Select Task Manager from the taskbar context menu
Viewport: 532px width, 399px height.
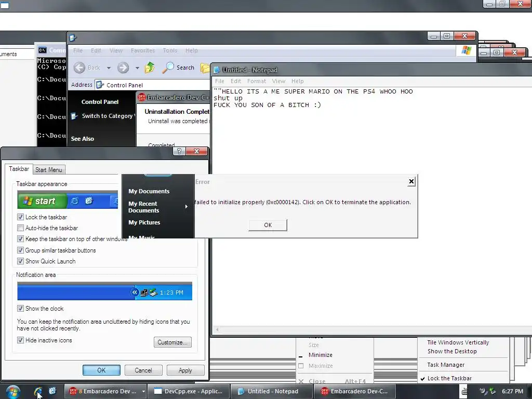tap(446, 365)
